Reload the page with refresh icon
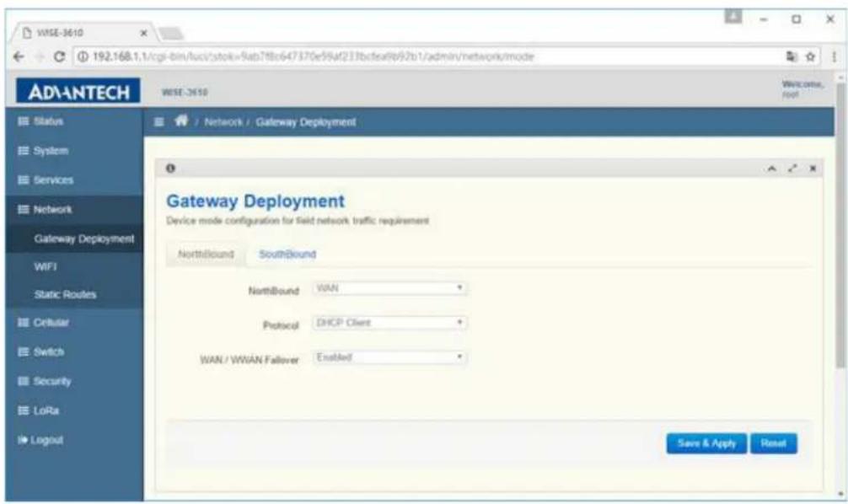Viewport: 848px width, 504px height. pos(60,56)
